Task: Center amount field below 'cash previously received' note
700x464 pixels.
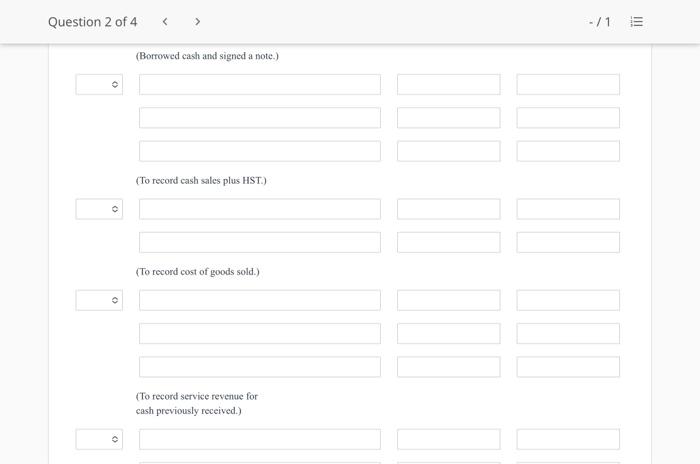Action: click(449, 439)
